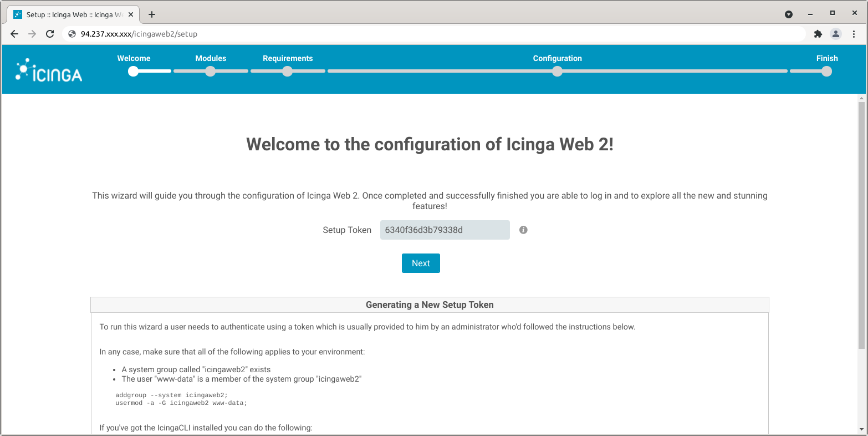
Task: Click the Modules progress step circle
Action: point(210,71)
